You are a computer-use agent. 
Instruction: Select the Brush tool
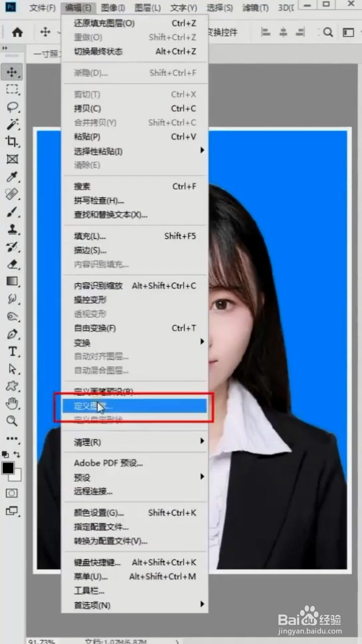tap(12, 211)
